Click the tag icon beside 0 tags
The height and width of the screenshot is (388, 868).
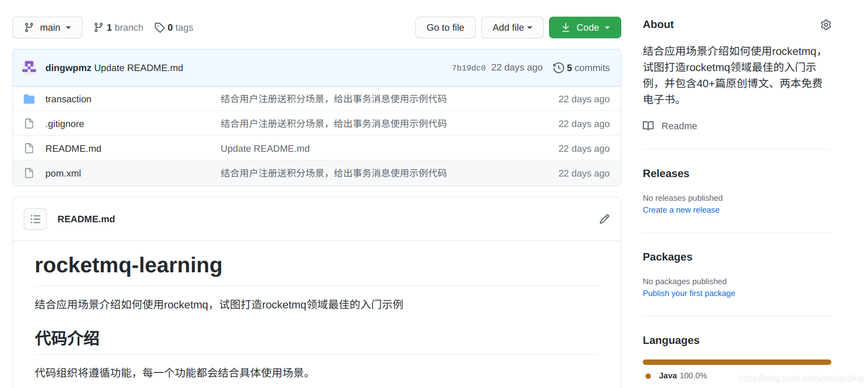159,27
